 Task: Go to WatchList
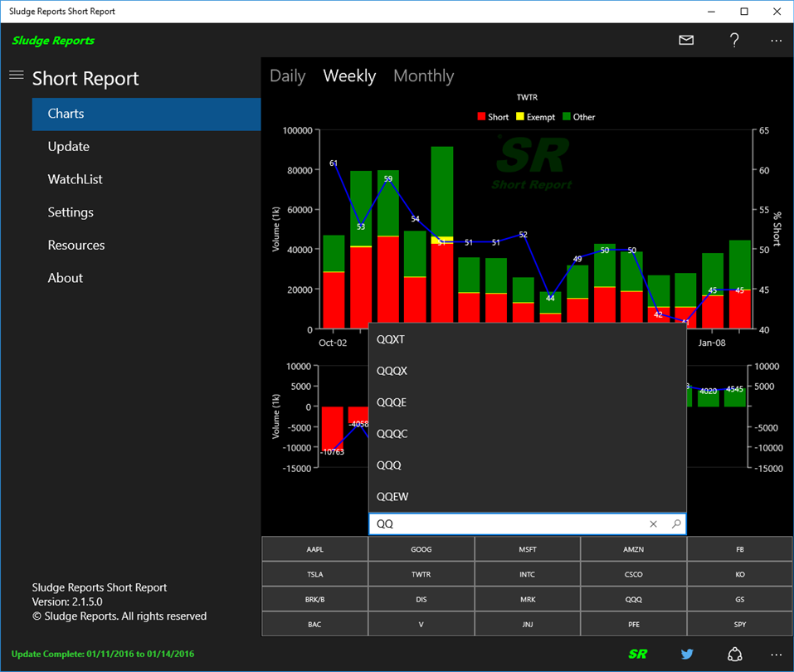146,179
